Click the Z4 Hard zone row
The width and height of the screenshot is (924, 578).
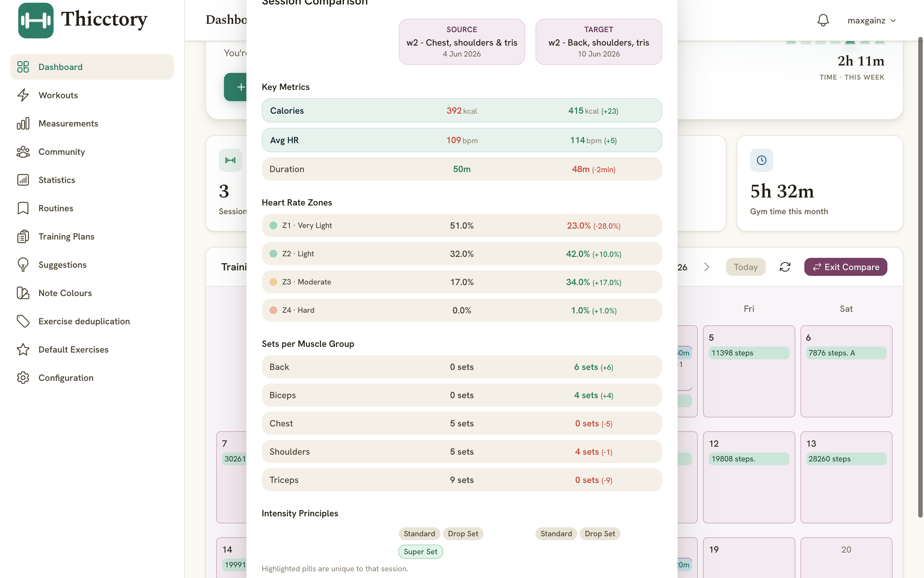[462, 311]
